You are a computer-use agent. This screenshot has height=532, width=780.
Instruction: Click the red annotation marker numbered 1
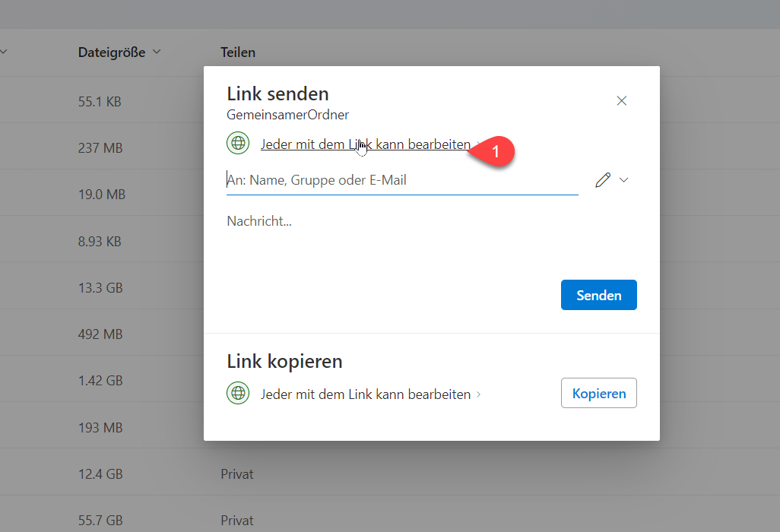tap(495, 152)
